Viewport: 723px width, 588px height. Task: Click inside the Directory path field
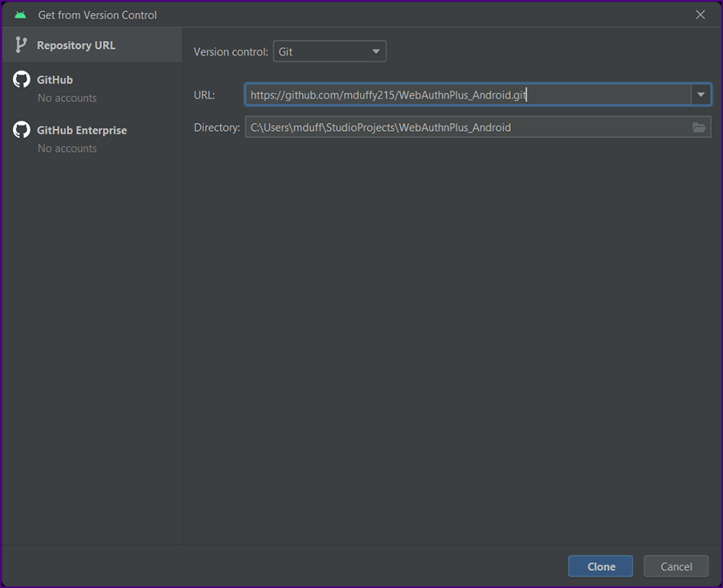pos(468,127)
